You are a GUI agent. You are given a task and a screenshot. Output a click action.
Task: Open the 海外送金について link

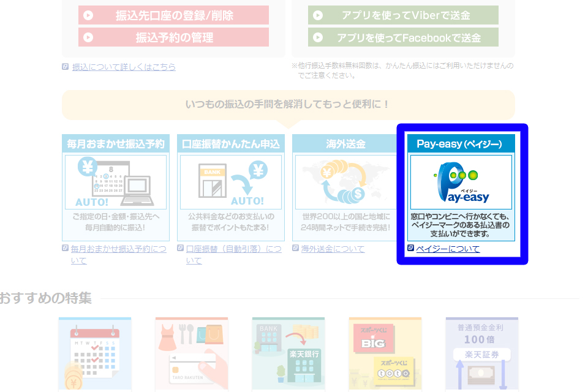pos(333,249)
